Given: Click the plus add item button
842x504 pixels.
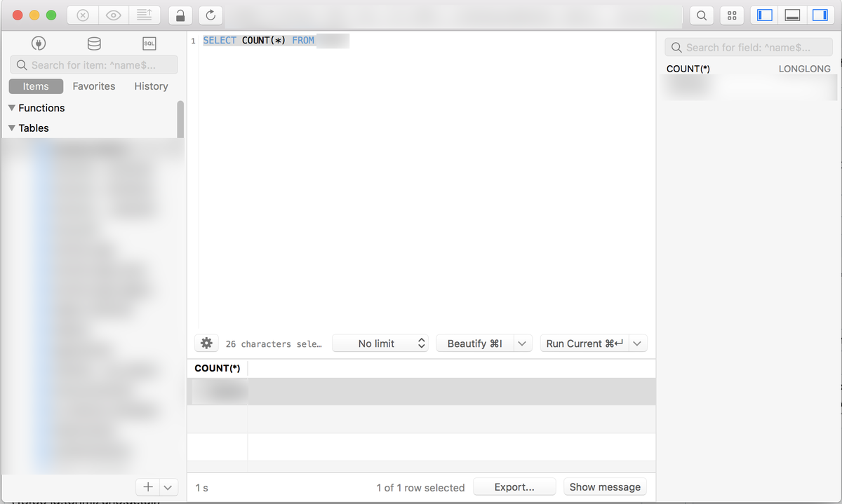Looking at the screenshot, I should tap(148, 486).
